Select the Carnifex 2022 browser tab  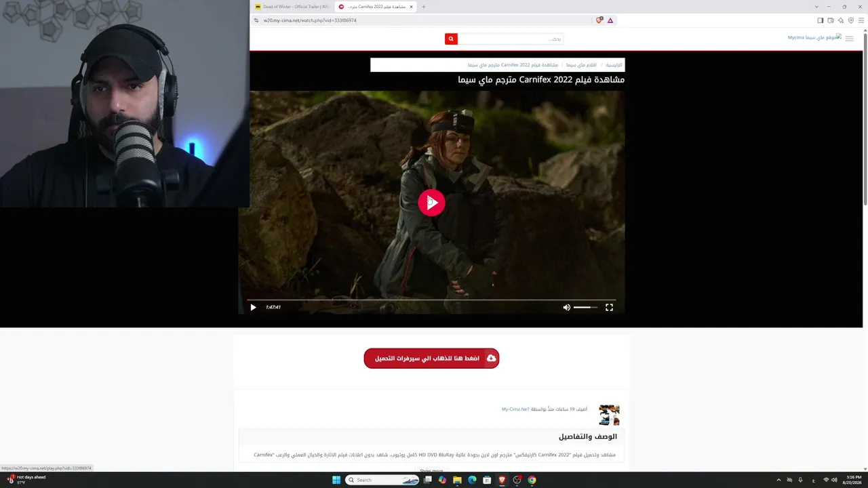click(376, 7)
